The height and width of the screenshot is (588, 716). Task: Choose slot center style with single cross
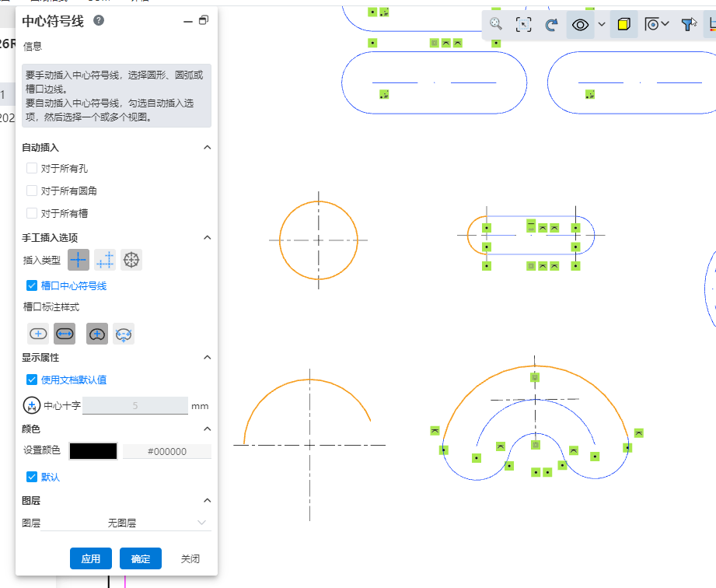pos(38,334)
